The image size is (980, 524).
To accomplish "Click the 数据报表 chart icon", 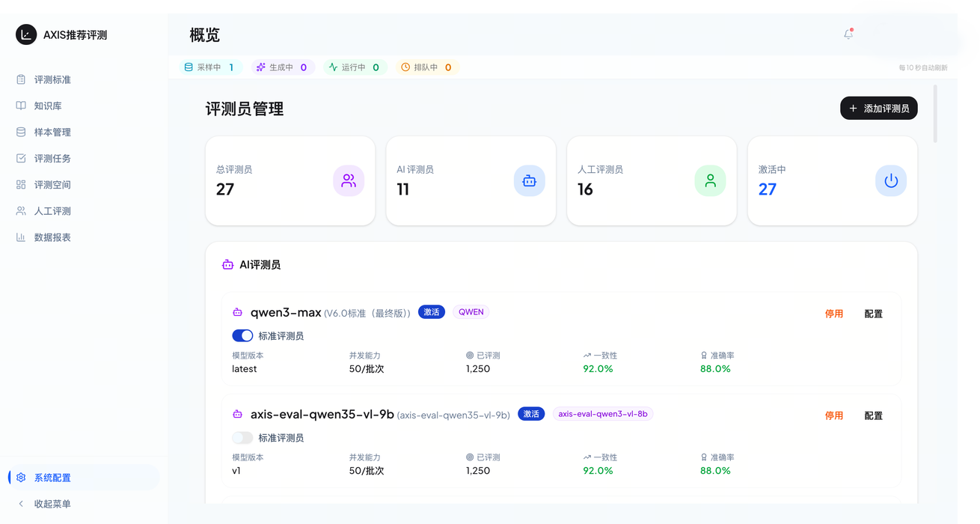I will pyautogui.click(x=21, y=237).
